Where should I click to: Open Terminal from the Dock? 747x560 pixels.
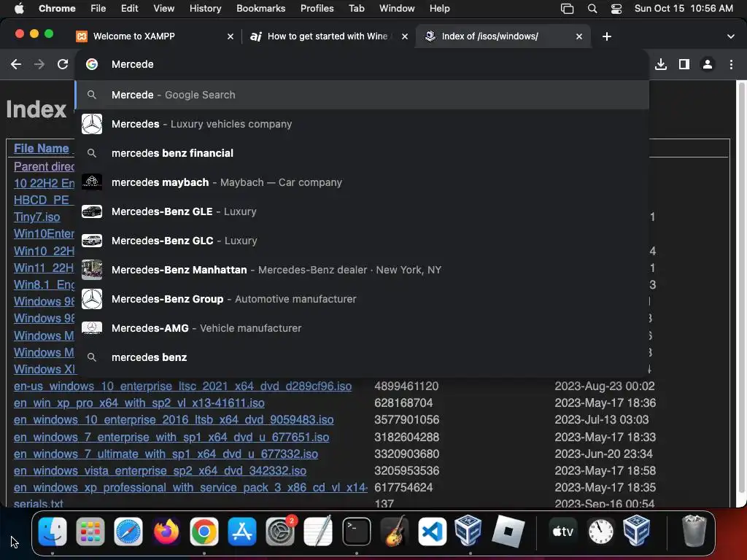click(x=356, y=532)
